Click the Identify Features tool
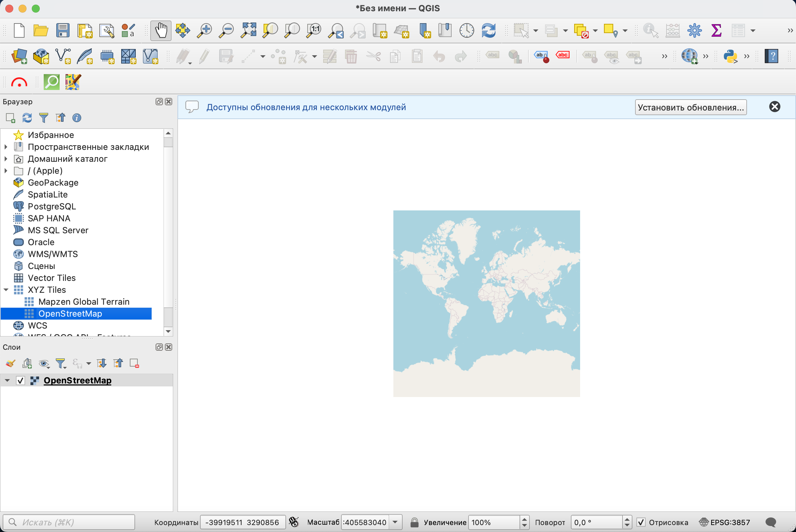The image size is (796, 532). pos(651,30)
